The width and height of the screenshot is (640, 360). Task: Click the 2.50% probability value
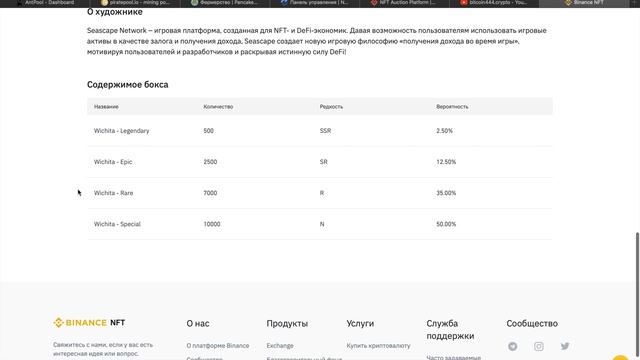pos(444,131)
